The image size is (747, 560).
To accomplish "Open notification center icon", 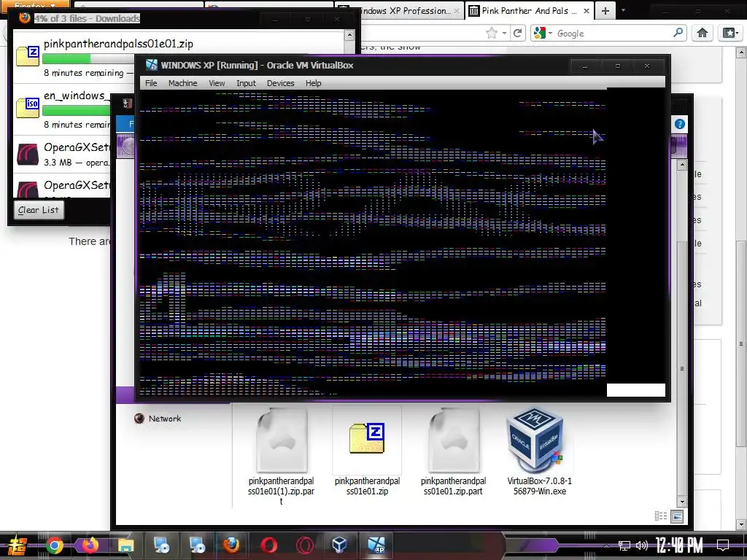I will [723, 545].
